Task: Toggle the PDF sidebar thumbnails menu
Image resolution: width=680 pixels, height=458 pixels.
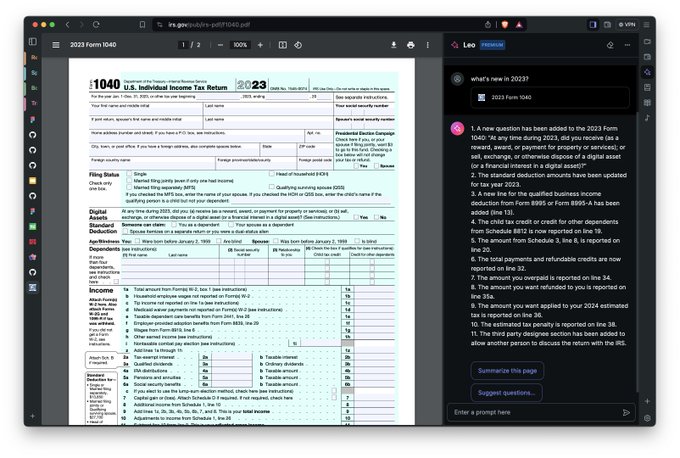Action: (x=56, y=45)
